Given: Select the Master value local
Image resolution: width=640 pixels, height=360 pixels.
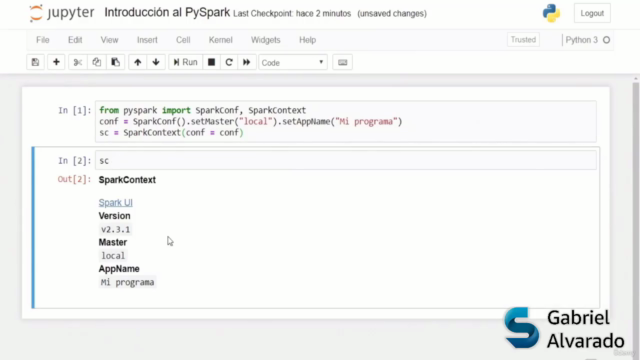Looking at the screenshot, I should (113, 256).
